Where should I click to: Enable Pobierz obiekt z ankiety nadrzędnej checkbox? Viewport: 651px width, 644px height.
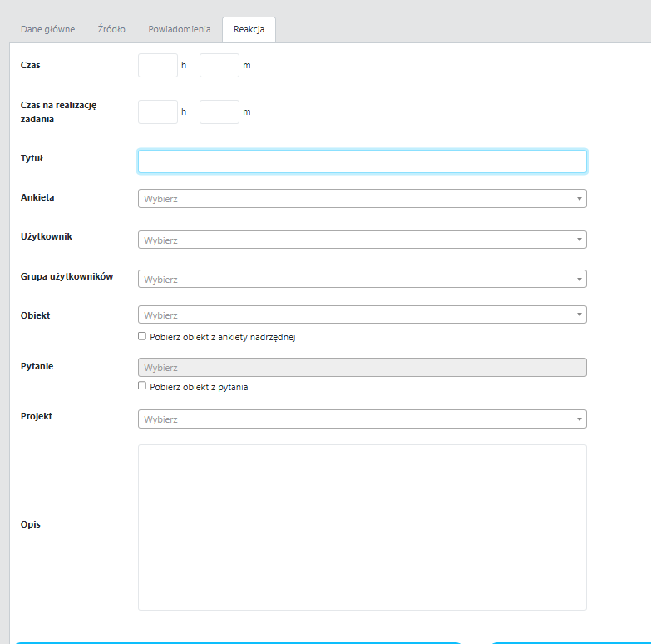[x=142, y=336]
